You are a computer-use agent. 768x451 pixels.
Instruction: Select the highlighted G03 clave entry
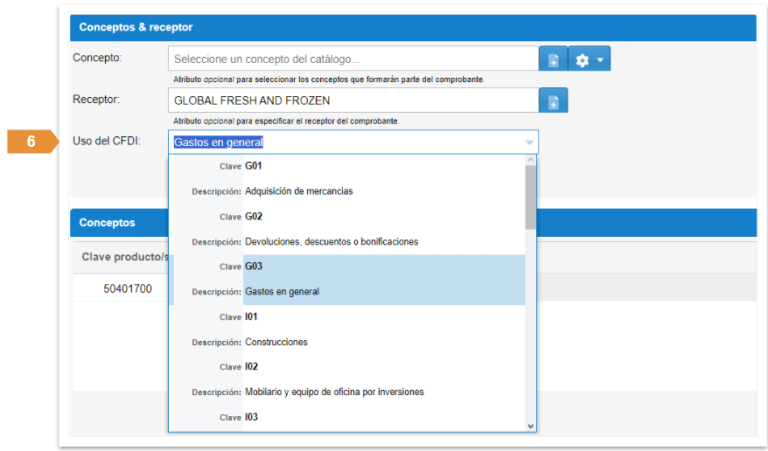pos(252,266)
